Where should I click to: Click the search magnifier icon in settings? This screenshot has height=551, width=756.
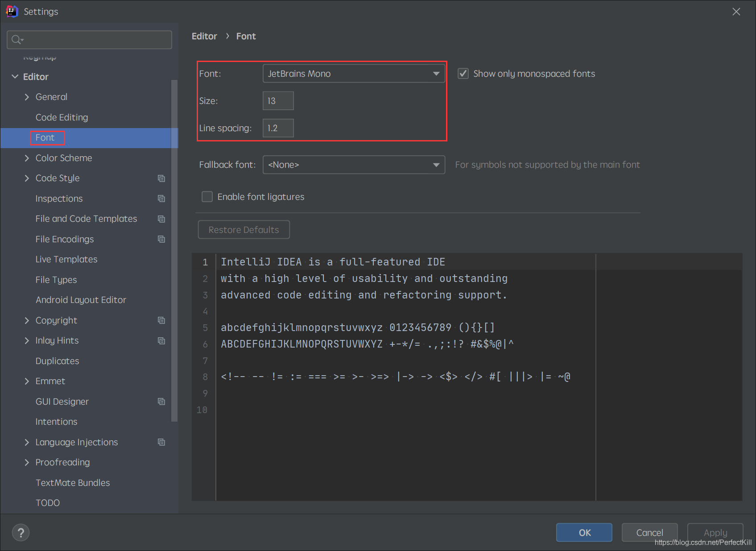point(17,40)
